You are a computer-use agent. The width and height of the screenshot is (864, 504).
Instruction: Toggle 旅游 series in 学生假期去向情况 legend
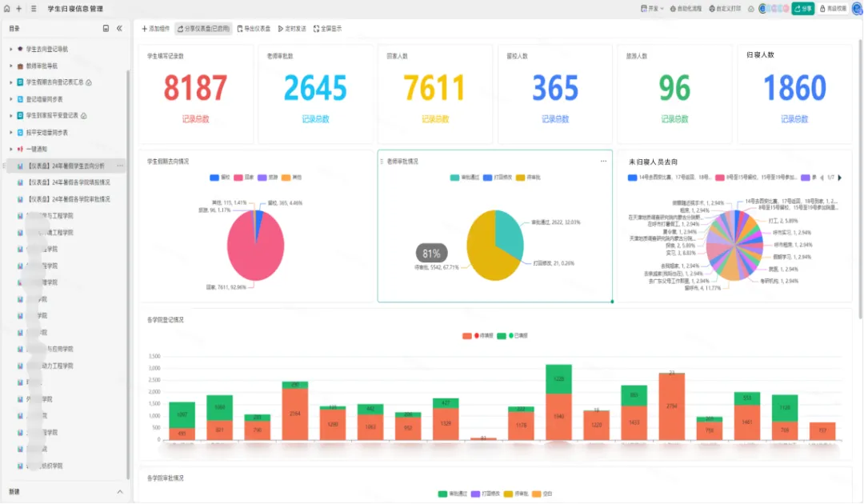[x=267, y=178]
